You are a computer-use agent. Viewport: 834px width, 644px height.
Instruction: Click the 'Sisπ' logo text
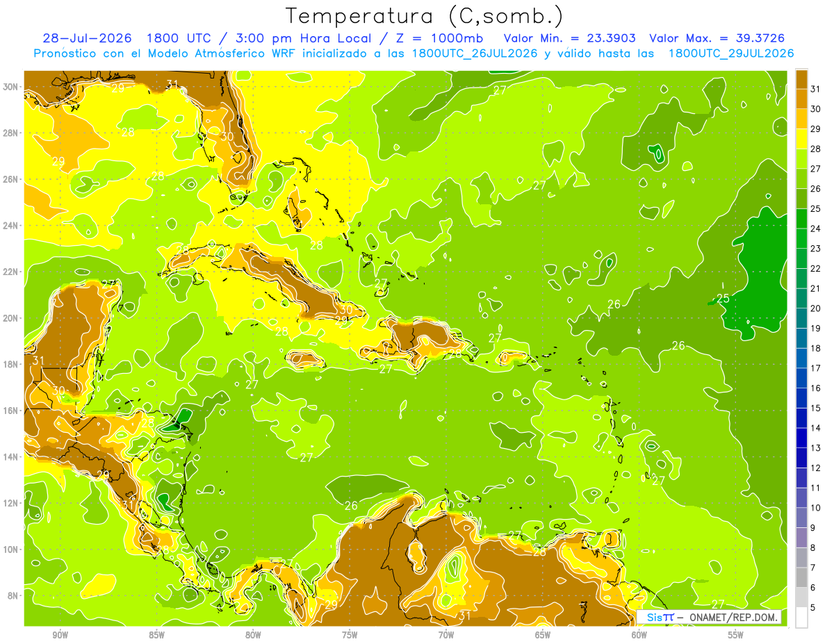coord(660,617)
